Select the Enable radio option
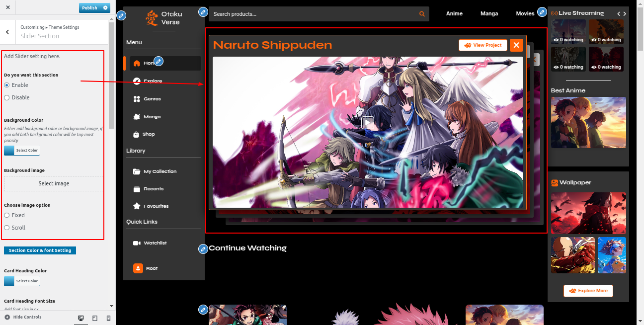The height and width of the screenshot is (325, 644). [x=7, y=85]
